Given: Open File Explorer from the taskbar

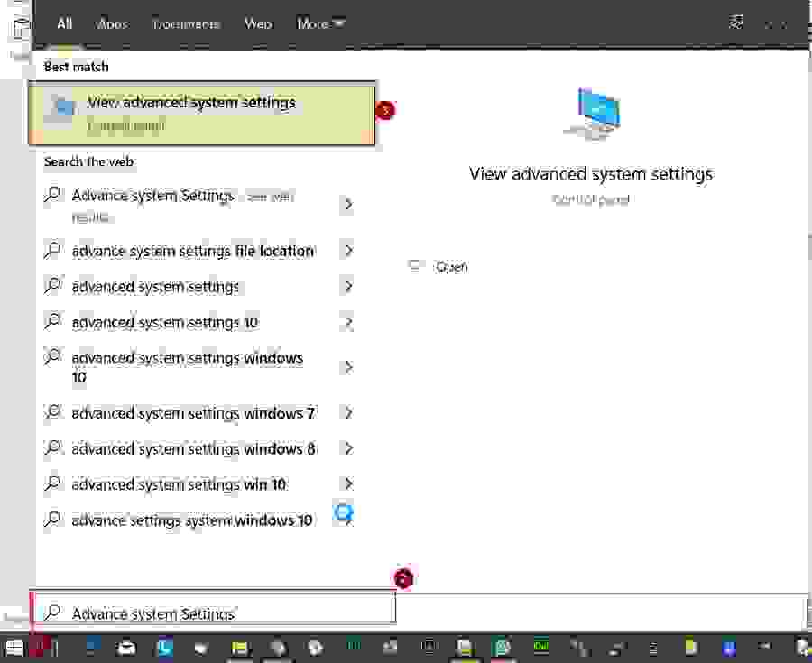Looking at the screenshot, I should pyautogui.click(x=239, y=647).
